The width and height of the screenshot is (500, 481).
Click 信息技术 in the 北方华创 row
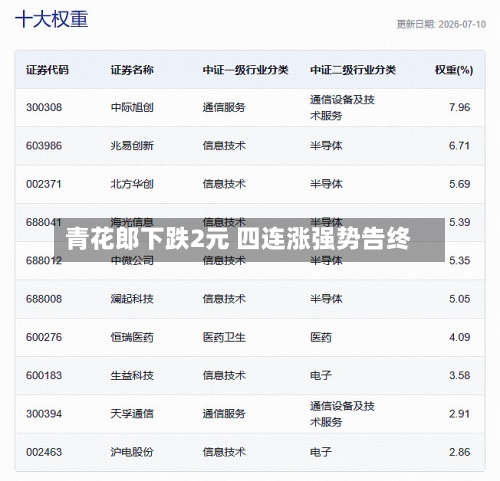point(224,184)
